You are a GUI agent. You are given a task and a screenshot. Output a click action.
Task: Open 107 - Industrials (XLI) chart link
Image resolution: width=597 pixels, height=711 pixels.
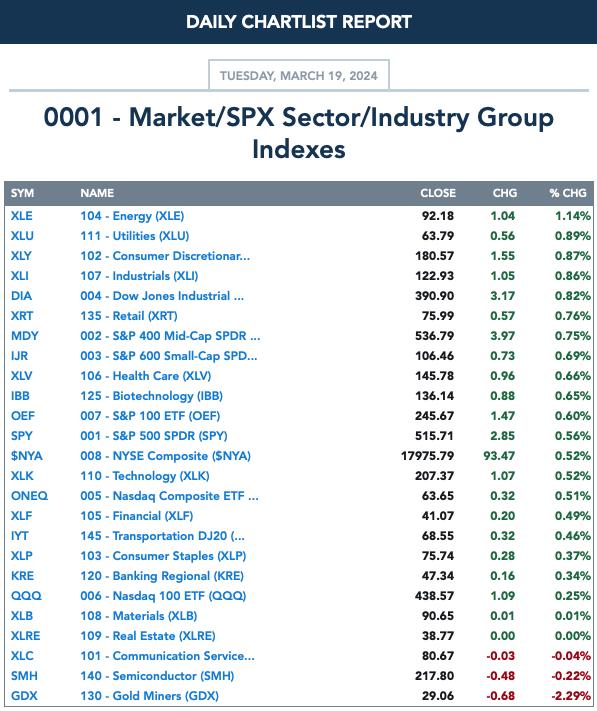[x=139, y=276]
